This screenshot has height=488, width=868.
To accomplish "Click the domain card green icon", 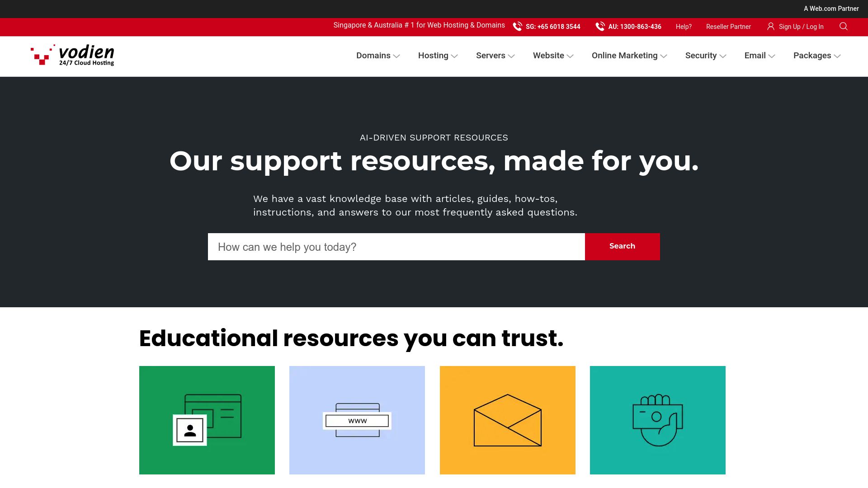I will point(207,420).
